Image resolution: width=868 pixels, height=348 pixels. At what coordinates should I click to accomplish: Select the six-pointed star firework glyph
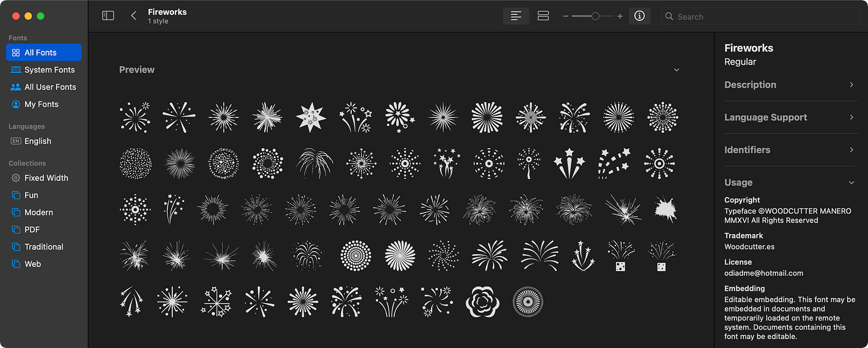point(311,117)
